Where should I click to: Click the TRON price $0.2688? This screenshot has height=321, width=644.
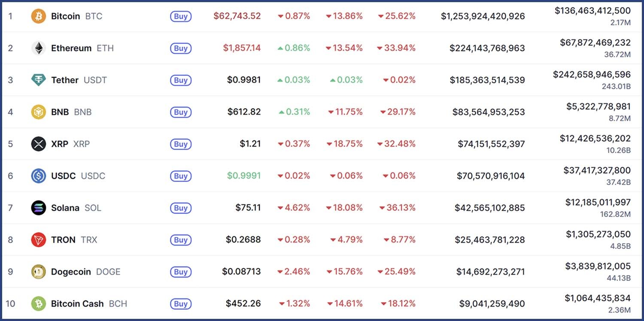click(x=243, y=240)
